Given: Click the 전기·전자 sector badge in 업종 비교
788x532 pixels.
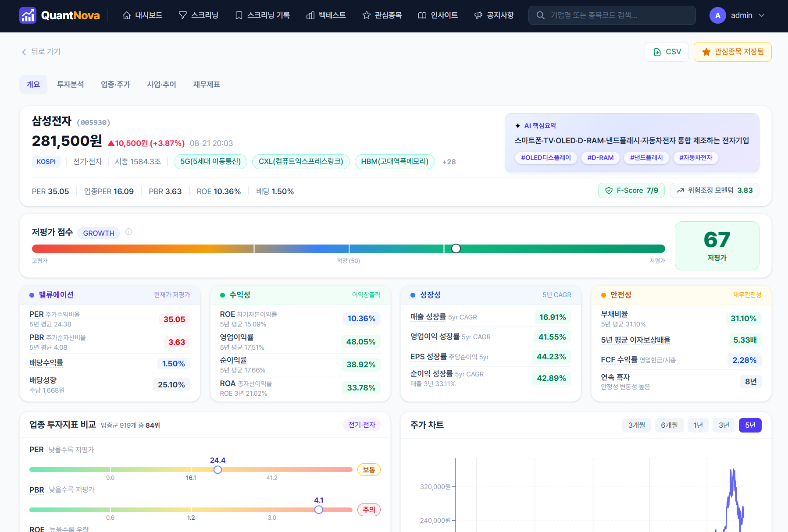Looking at the screenshot, I should click(362, 425).
